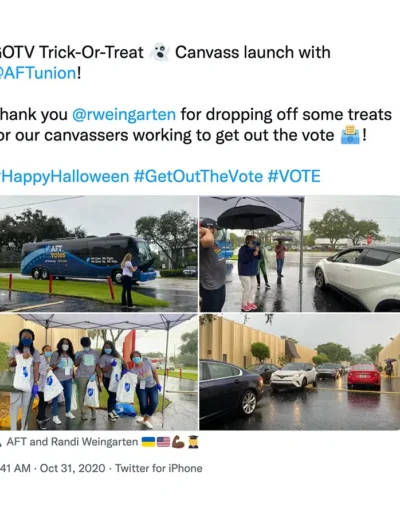Click the white car in the umbrella photo
Viewport: 400px width, 516px height.
pyautogui.click(x=357, y=277)
